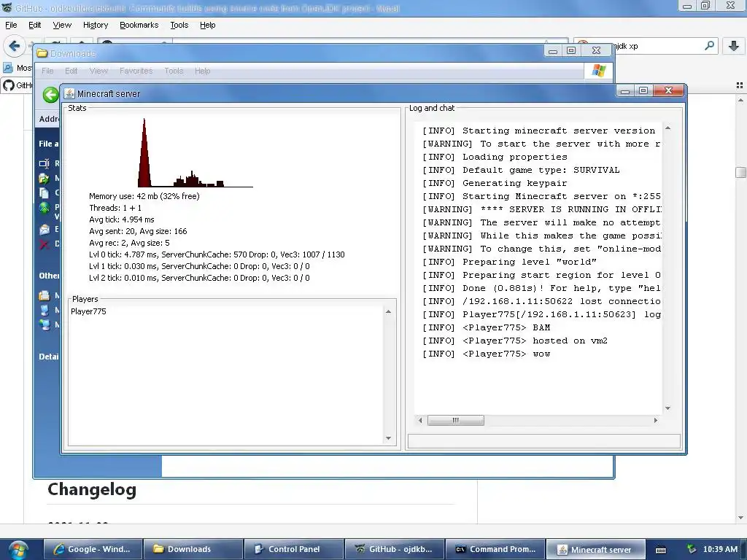Click the Changelog heading on GitHub page
The image size is (747, 560).
pyautogui.click(x=92, y=489)
